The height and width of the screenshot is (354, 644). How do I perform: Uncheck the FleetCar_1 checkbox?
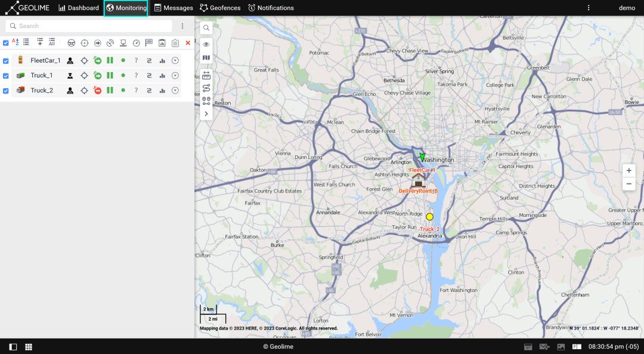[x=6, y=61]
